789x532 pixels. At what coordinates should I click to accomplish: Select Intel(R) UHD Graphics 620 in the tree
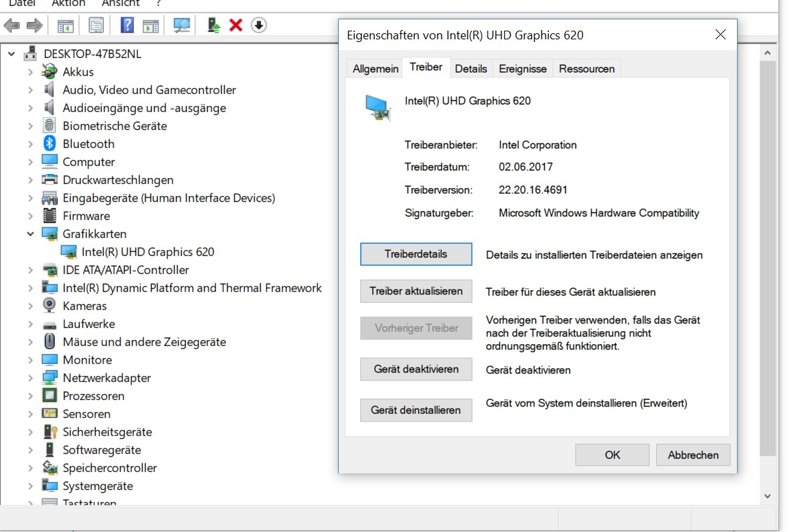147,251
